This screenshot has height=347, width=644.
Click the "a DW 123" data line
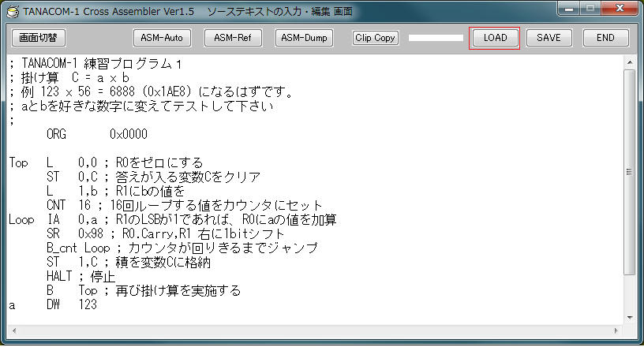(53, 304)
